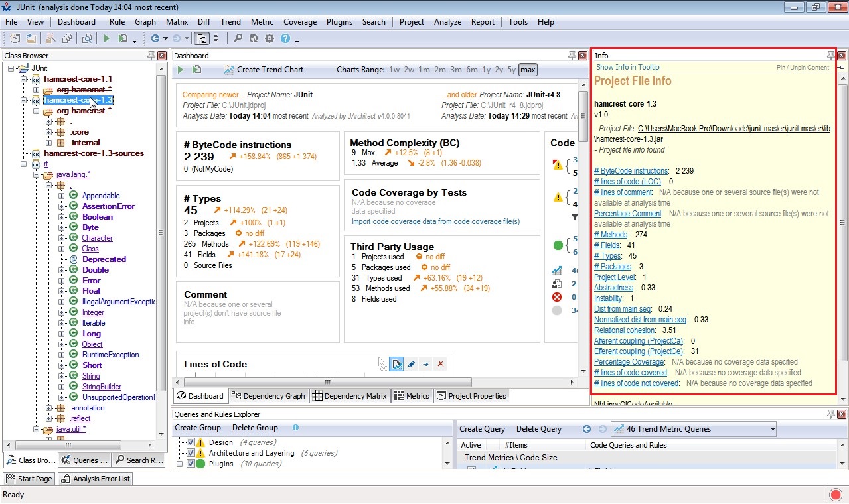
Task: Click the blue arrow icon on Lines of Code
Action: point(425,364)
